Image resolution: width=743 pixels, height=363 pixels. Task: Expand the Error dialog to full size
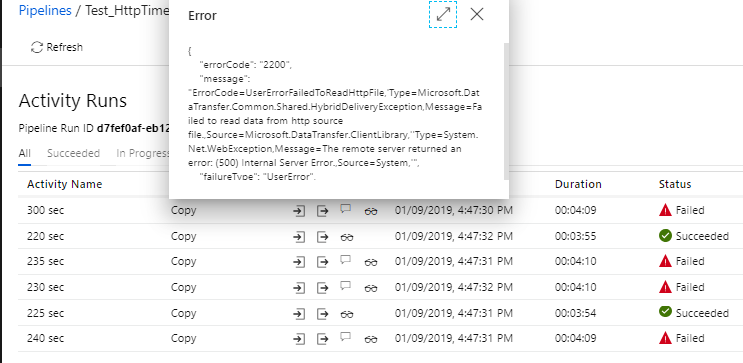click(443, 14)
